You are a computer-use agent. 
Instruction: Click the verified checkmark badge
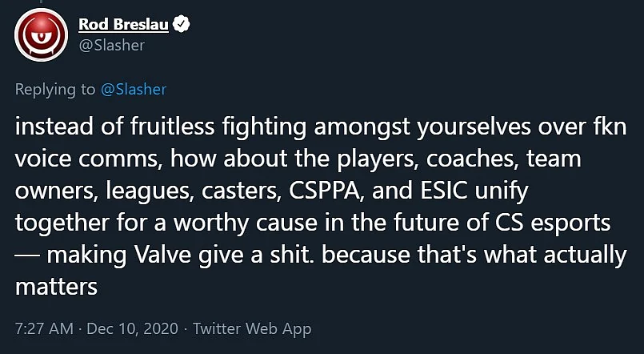tap(181, 25)
